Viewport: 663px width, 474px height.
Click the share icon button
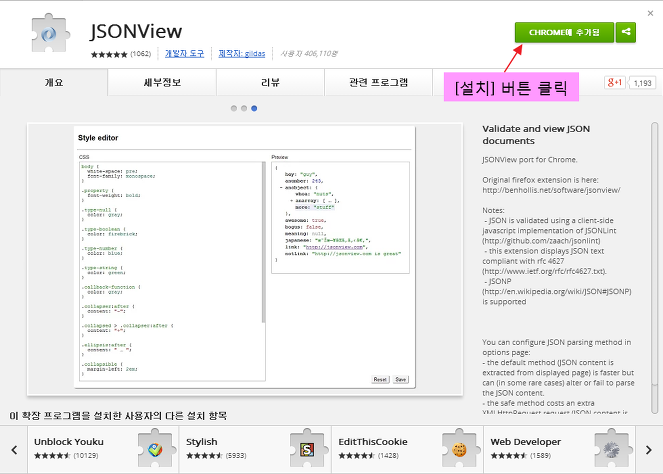(x=626, y=32)
